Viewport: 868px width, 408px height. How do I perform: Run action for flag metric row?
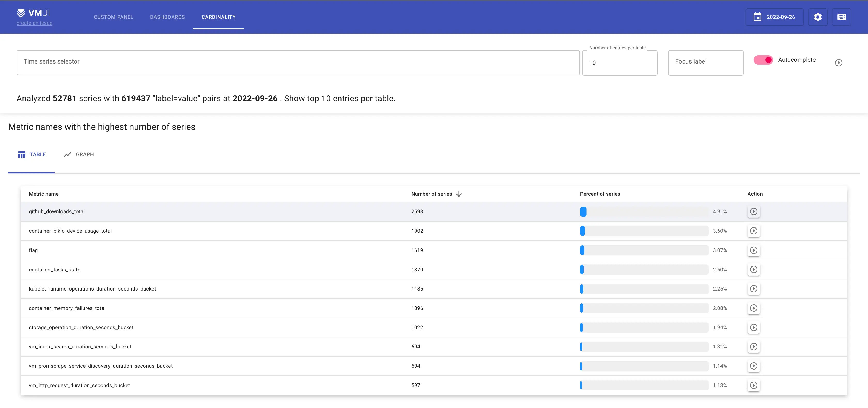(x=754, y=250)
